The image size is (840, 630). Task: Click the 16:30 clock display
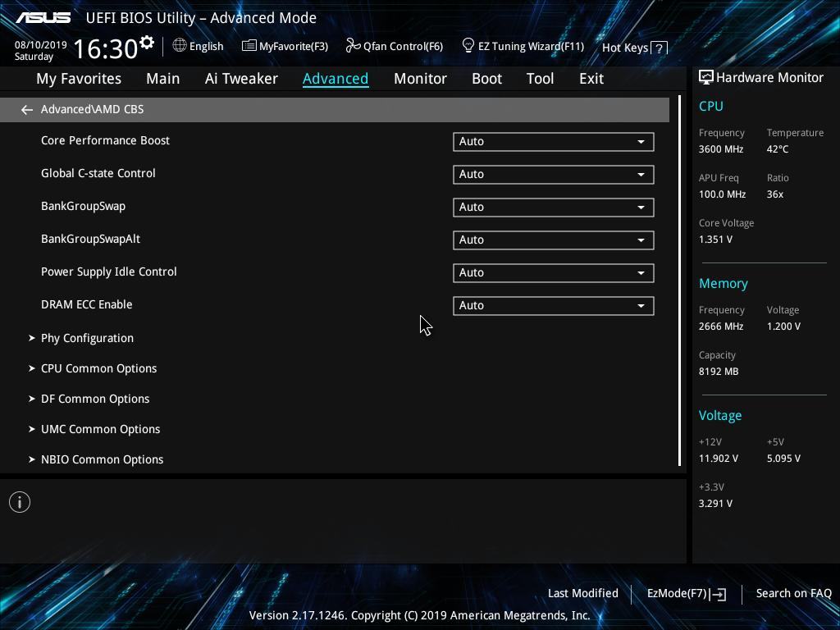pyautogui.click(x=106, y=48)
